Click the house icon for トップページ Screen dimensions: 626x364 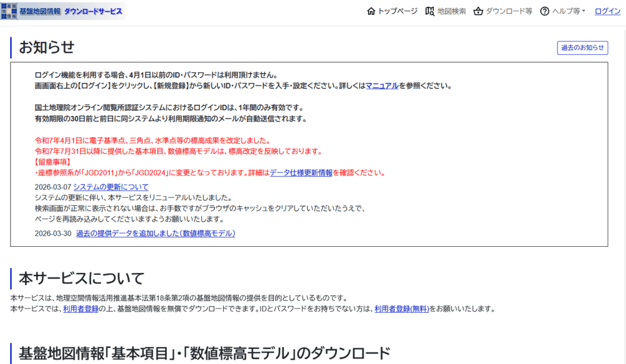(x=370, y=11)
